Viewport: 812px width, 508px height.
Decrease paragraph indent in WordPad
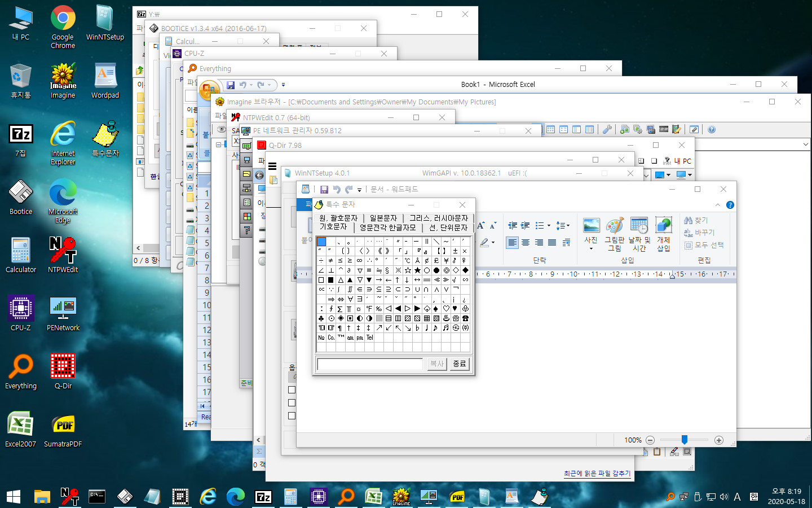point(512,226)
